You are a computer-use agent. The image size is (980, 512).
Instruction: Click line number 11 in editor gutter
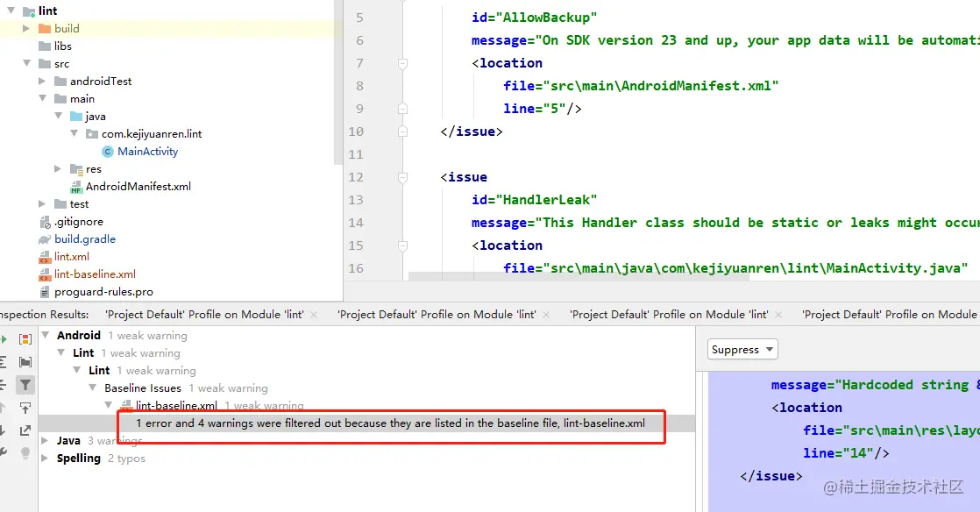click(x=356, y=154)
